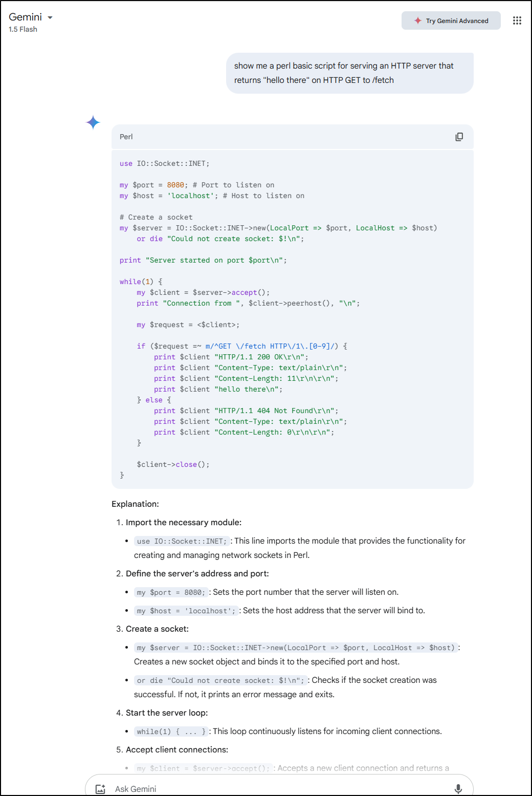The image size is (532, 796).
Task: Click the "1.5 Flash" model label
Action: pos(23,29)
